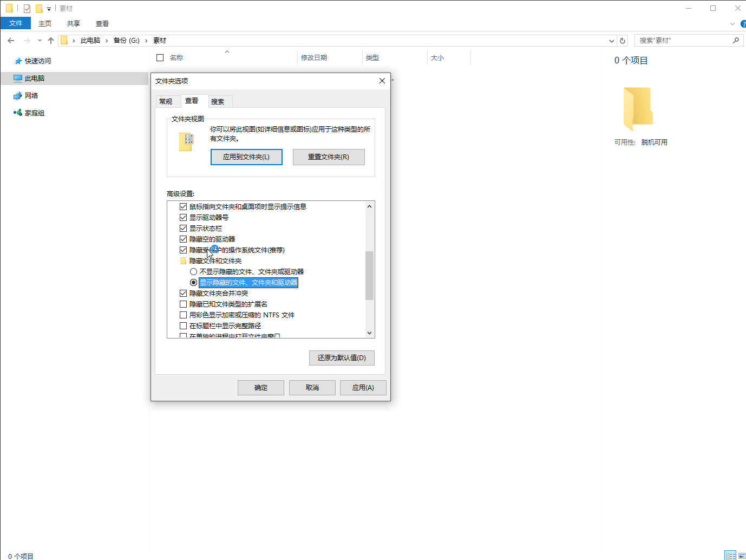The image size is (746, 560).
Task: Switch to large icons view
Action: pyautogui.click(x=742, y=556)
